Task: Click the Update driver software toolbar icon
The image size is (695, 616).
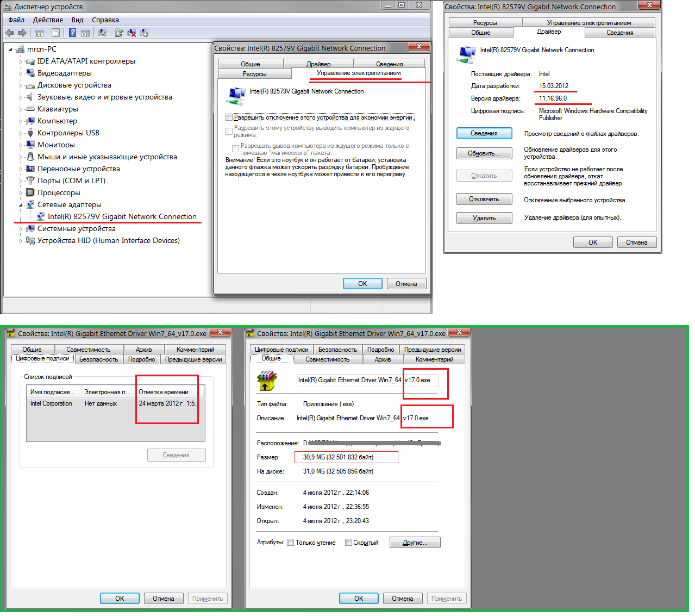Action: point(119,33)
